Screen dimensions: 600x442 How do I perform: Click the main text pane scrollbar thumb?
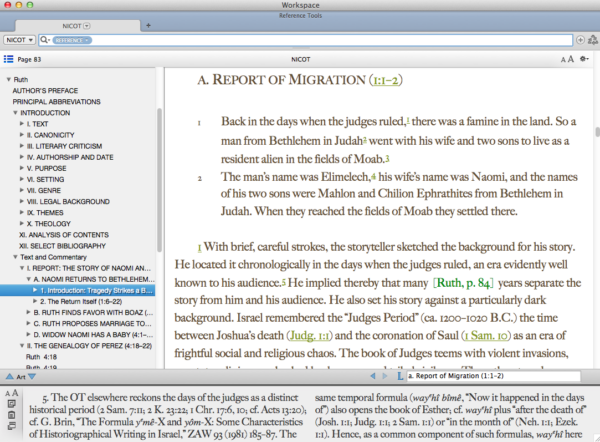(597, 132)
